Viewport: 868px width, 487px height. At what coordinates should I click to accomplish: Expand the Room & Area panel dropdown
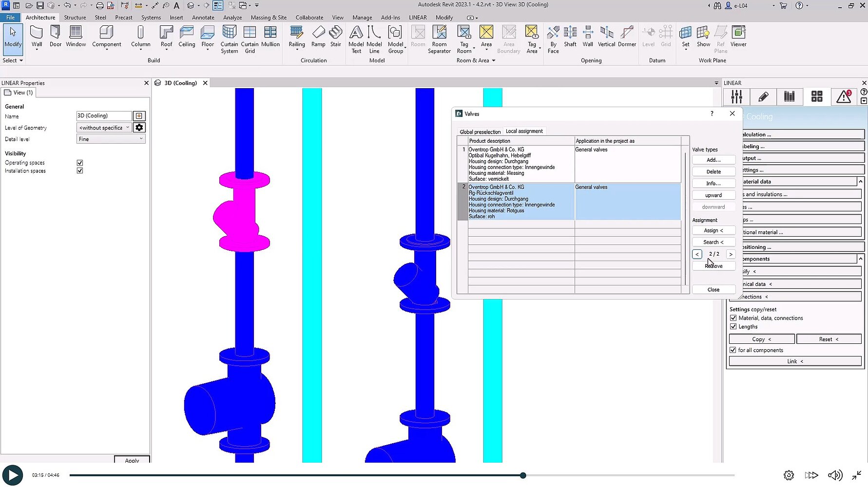493,60
